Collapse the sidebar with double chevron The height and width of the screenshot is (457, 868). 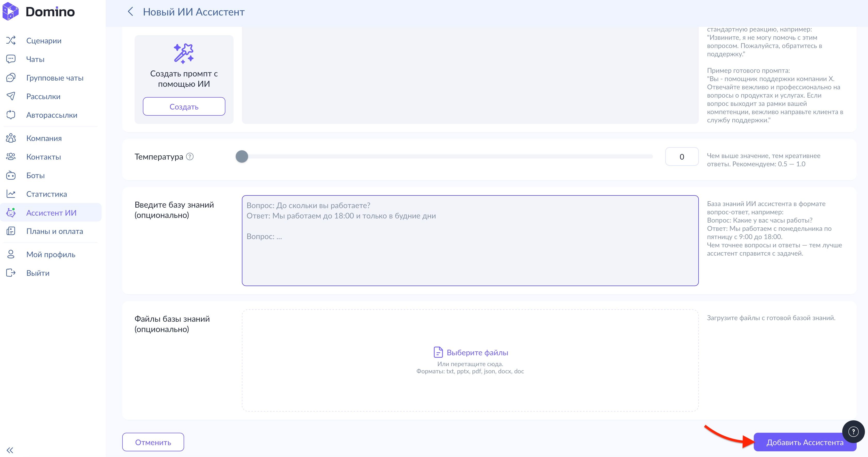coord(10,450)
